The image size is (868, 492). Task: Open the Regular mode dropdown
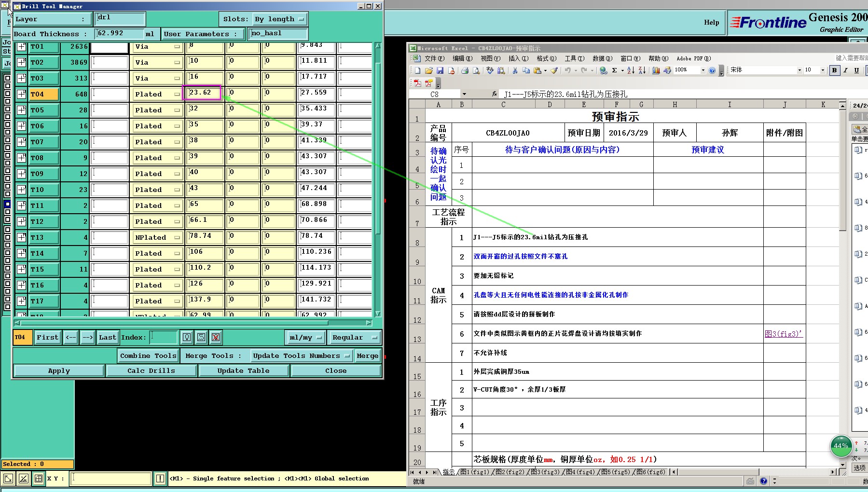point(355,337)
